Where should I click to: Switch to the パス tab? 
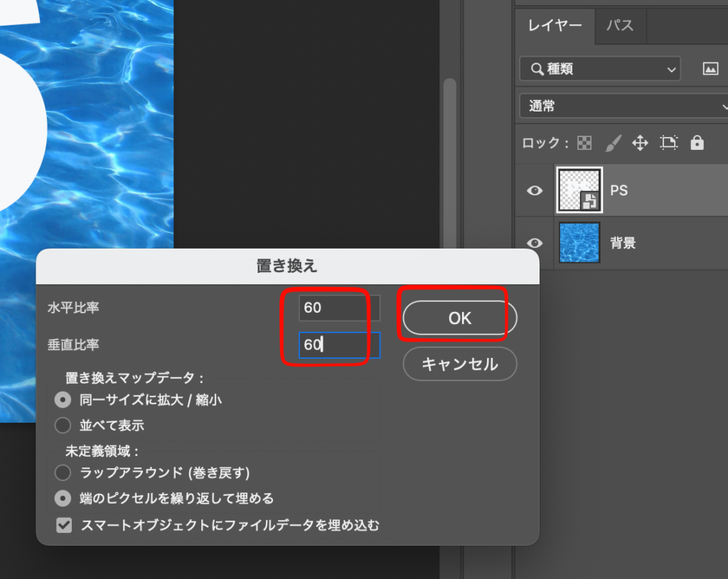tap(619, 26)
